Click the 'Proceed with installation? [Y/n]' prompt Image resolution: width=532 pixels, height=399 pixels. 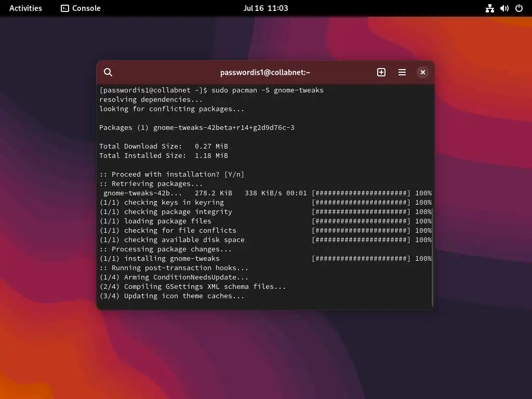171,175
